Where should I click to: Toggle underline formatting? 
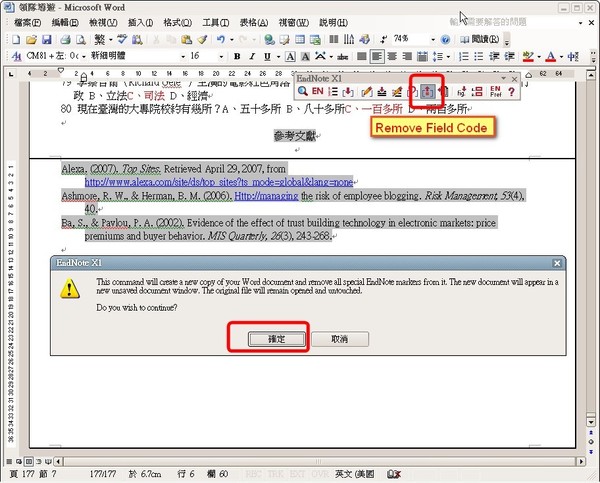click(267, 56)
